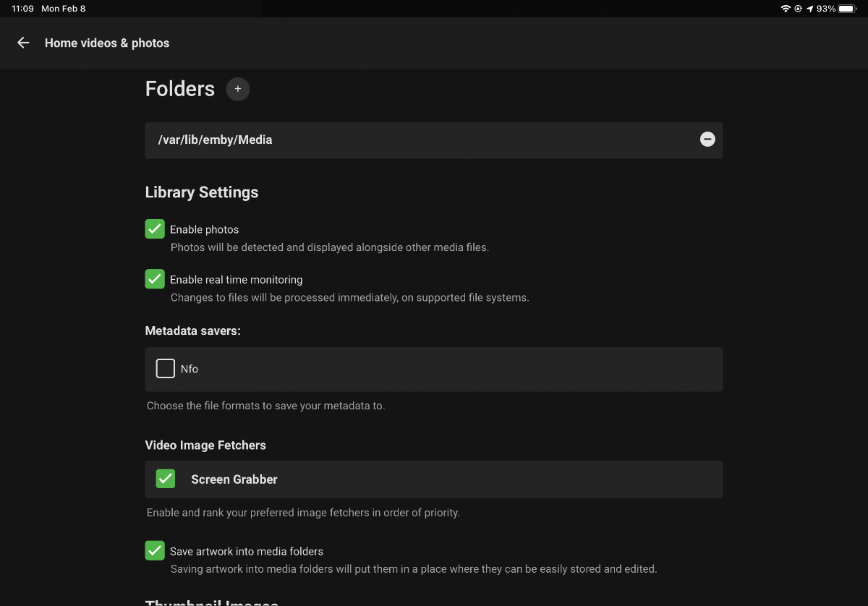Tap the orientation lock status icon

tap(798, 9)
